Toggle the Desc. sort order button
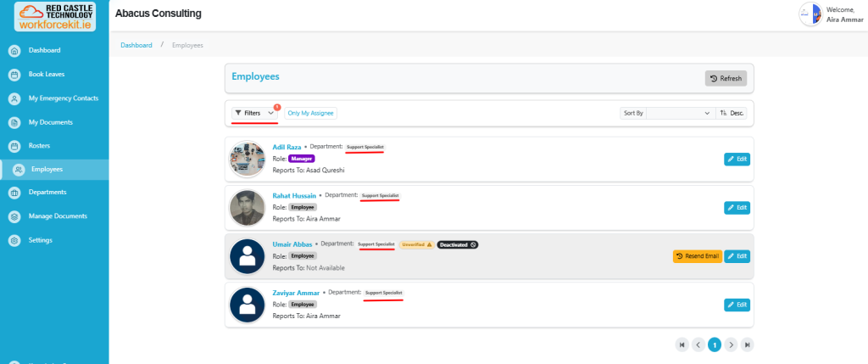Viewport: 868px width, 364px height. pos(732,113)
